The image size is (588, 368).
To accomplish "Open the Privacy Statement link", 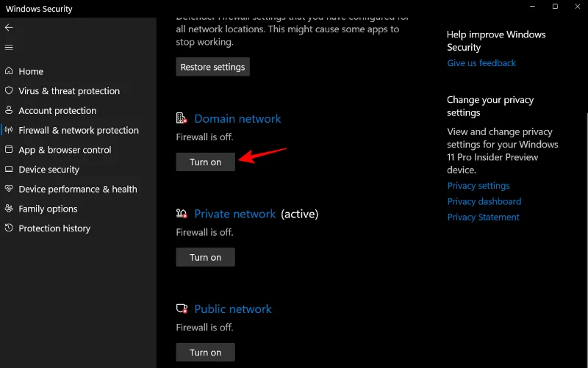I will coord(484,217).
